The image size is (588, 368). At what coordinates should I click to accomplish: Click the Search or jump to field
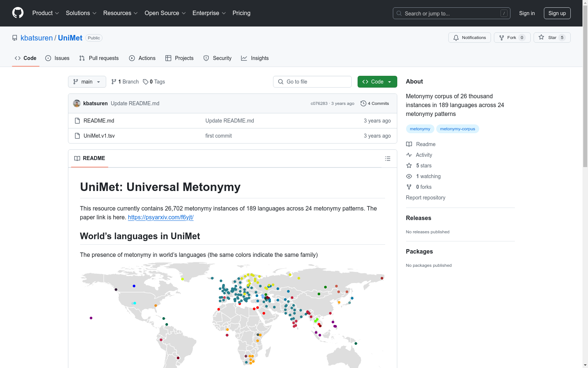coord(452,13)
